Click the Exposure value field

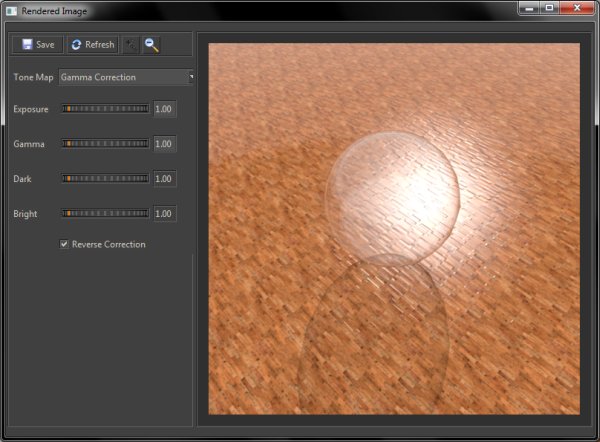165,109
